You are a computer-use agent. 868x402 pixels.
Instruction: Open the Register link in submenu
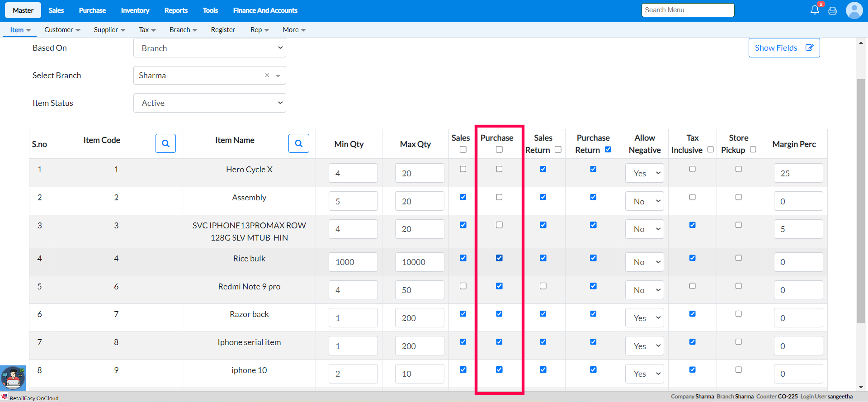tap(223, 30)
